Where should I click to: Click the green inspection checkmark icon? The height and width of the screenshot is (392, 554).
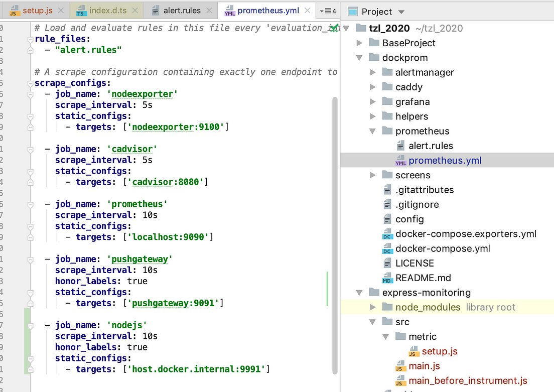[x=334, y=28]
